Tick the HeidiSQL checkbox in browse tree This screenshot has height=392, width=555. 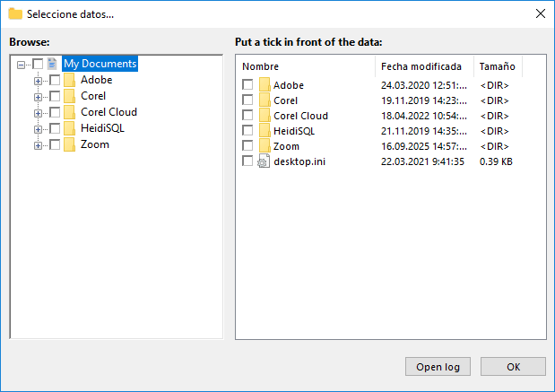click(56, 129)
